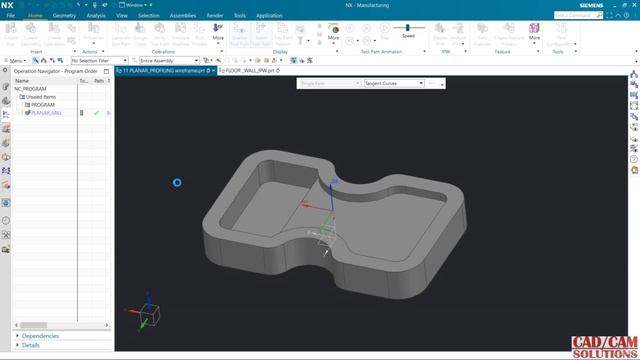This screenshot has height=360, width=640.
Task: Open the Tangent Curves dropdown
Action: tap(394, 83)
